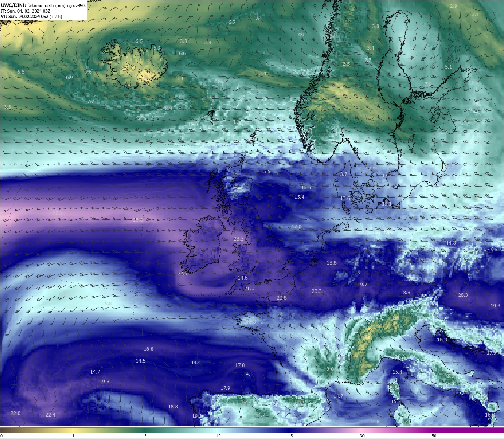Click the 13.1 value on the map
The image size is (504, 439).
pos(387,204)
